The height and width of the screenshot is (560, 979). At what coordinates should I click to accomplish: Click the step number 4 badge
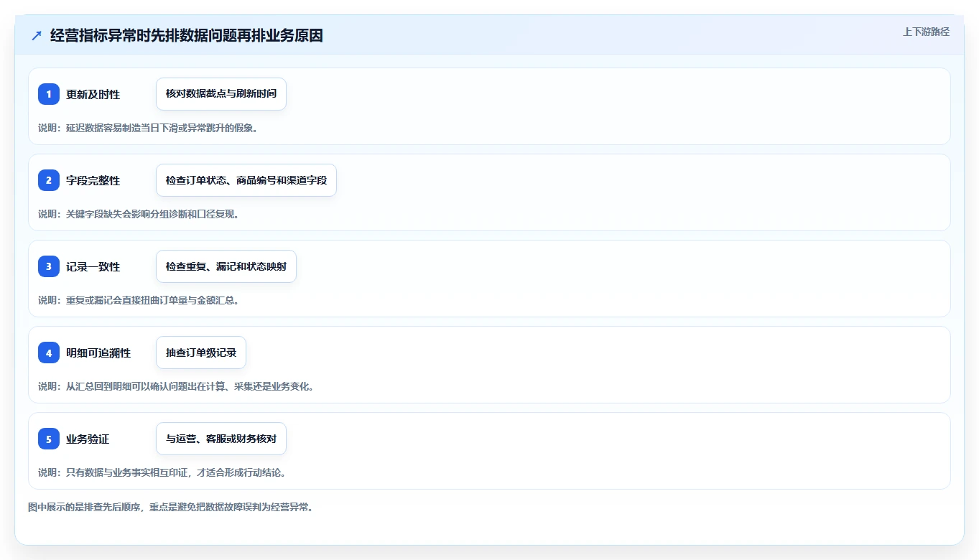[x=49, y=353]
